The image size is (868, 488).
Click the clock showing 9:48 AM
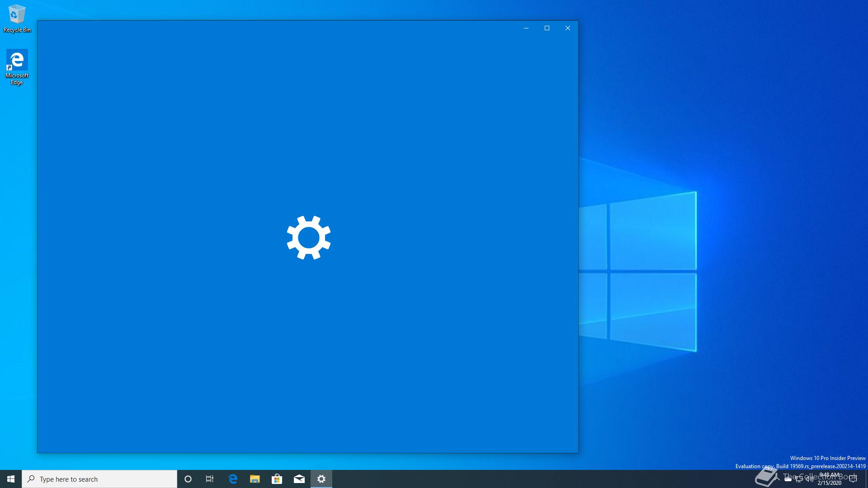[x=829, y=479]
